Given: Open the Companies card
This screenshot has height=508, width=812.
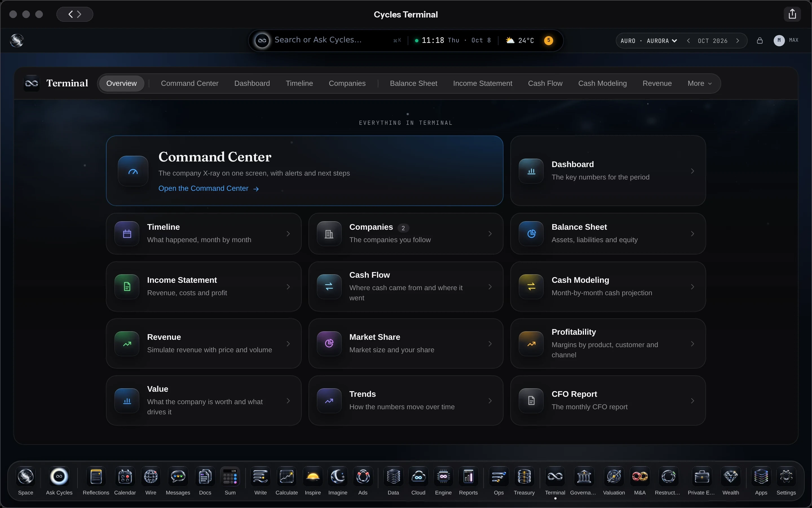Looking at the screenshot, I should pyautogui.click(x=406, y=233).
